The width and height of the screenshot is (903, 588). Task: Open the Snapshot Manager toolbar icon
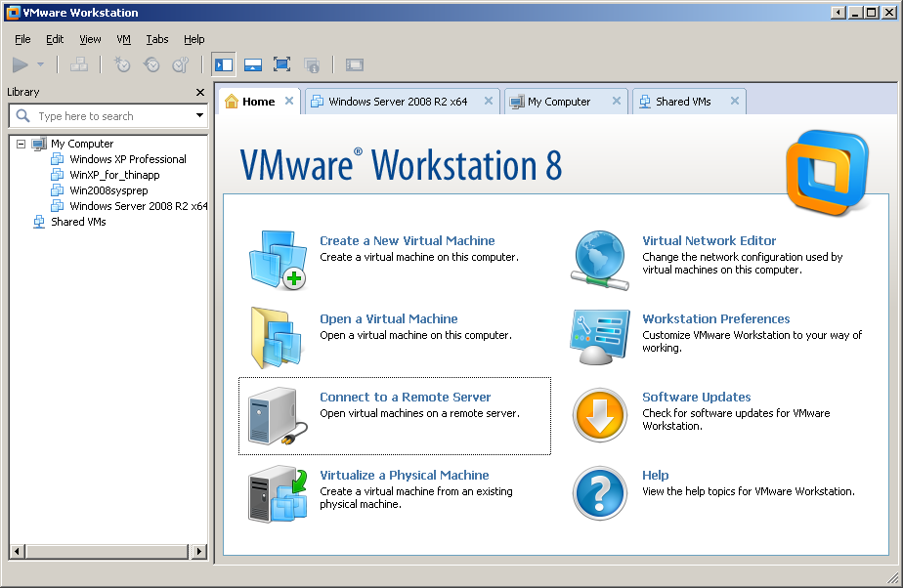click(x=181, y=65)
